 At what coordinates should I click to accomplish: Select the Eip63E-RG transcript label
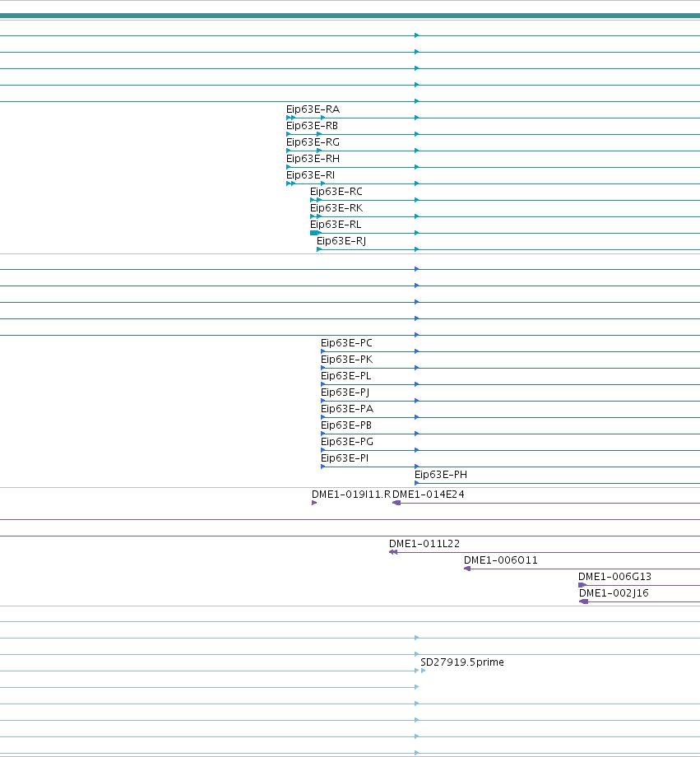(x=313, y=142)
